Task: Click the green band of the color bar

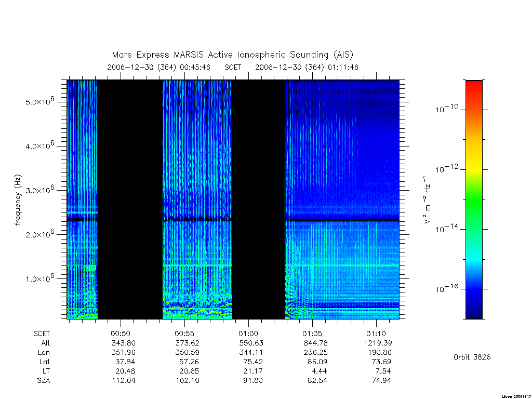Action: pos(474,200)
